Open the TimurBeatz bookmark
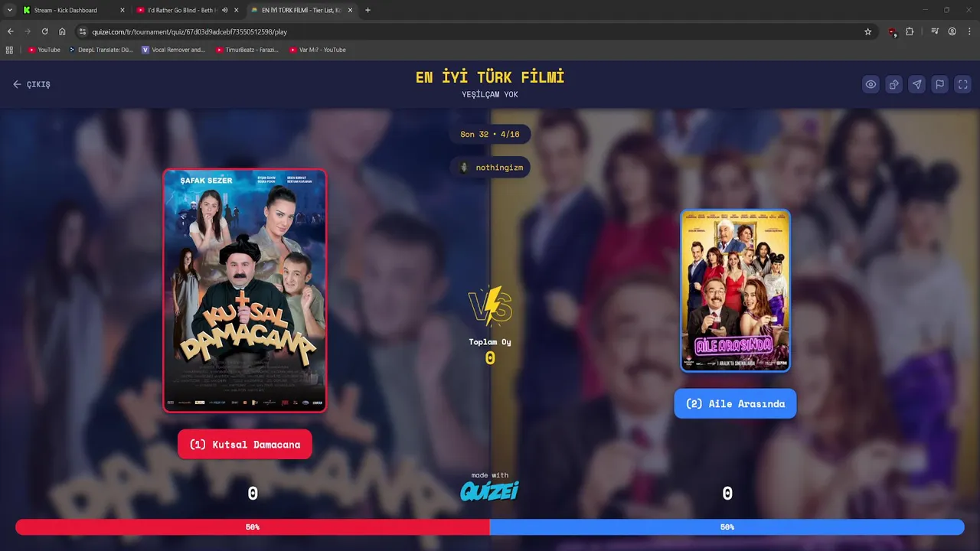980x551 pixels. click(247, 50)
